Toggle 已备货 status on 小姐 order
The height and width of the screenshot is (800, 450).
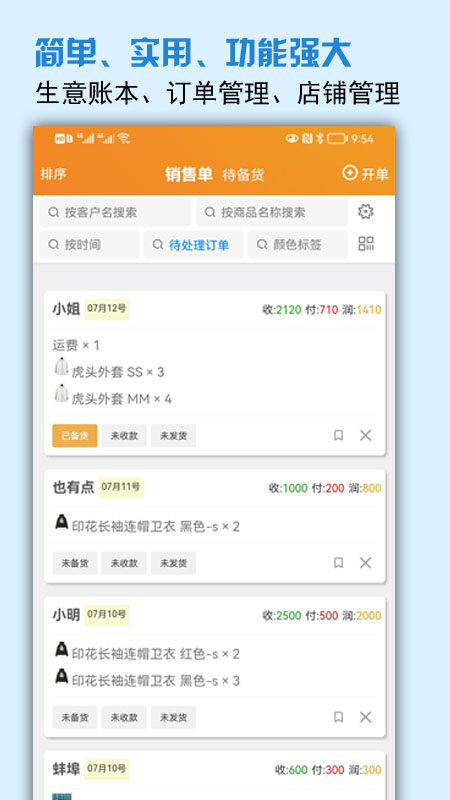coord(74,436)
